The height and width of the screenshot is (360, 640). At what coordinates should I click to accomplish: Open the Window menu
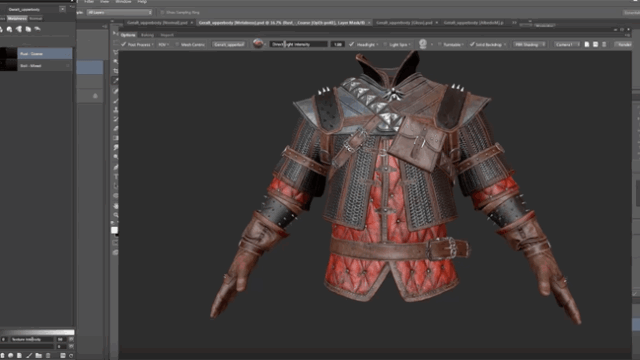pos(123,2)
